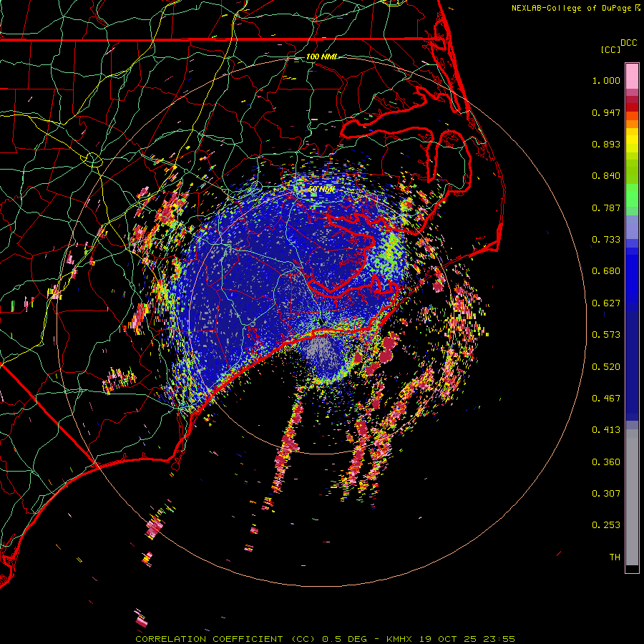Screen dimensions: 644x644
Task: Select the 0.573 color scale value
Action: [x=606, y=335]
